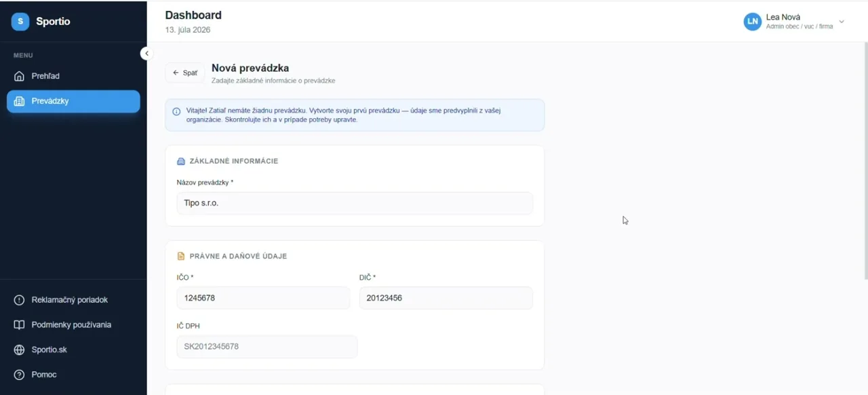The width and height of the screenshot is (868, 395).
Task: Open the Prehľad menu item
Action: (x=73, y=76)
